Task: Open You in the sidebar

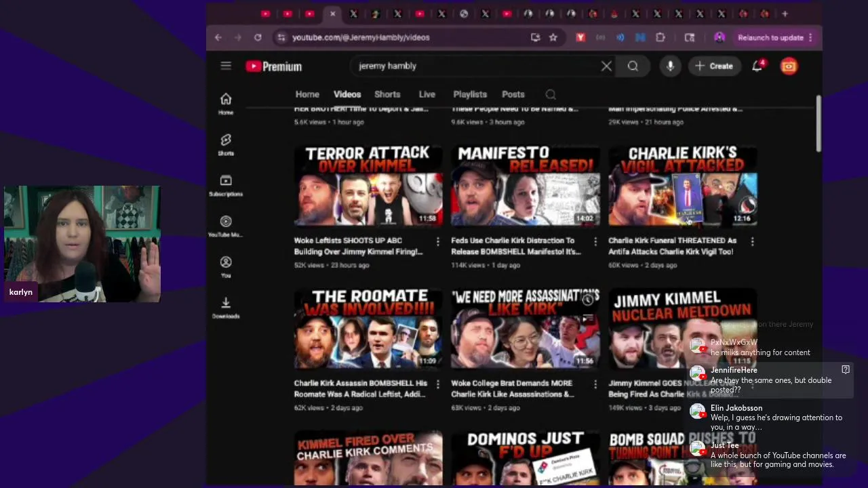Action: (x=226, y=266)
